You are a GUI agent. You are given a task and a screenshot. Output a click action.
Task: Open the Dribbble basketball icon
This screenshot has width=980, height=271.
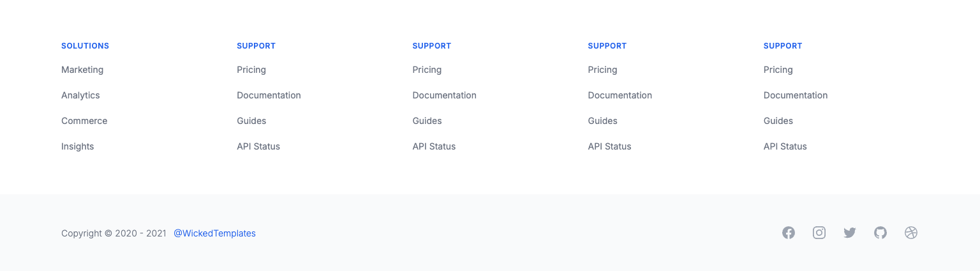click(911, 233)
